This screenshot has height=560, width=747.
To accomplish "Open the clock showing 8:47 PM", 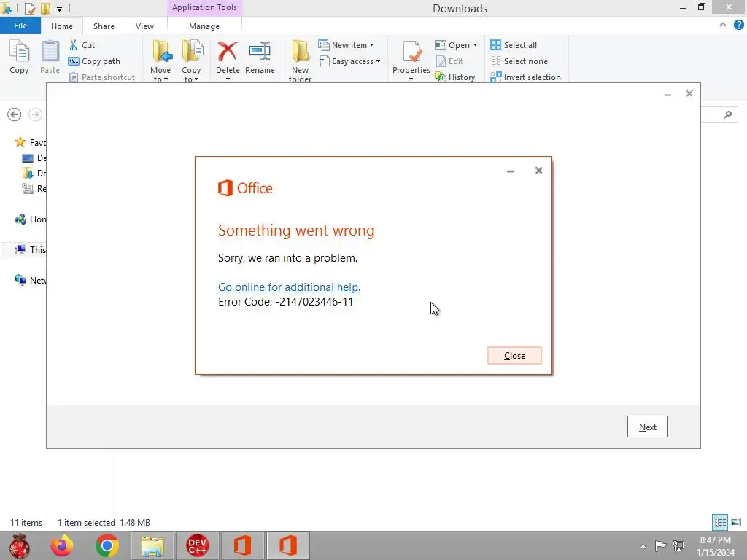I will point(715,545).
